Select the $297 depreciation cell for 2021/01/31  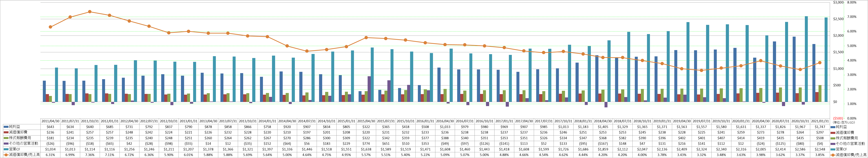820,132
